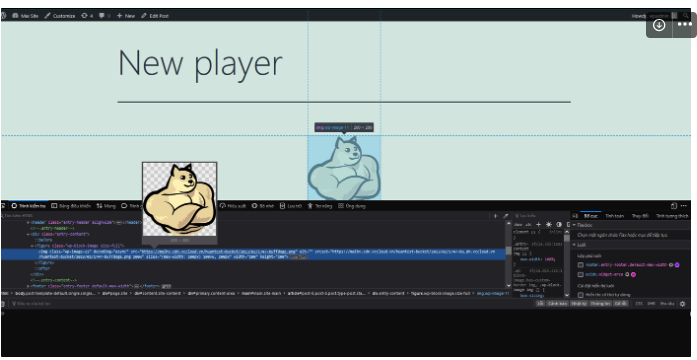Open the devtools three-dot options menu
697x360 pixels.
(684, 206)
